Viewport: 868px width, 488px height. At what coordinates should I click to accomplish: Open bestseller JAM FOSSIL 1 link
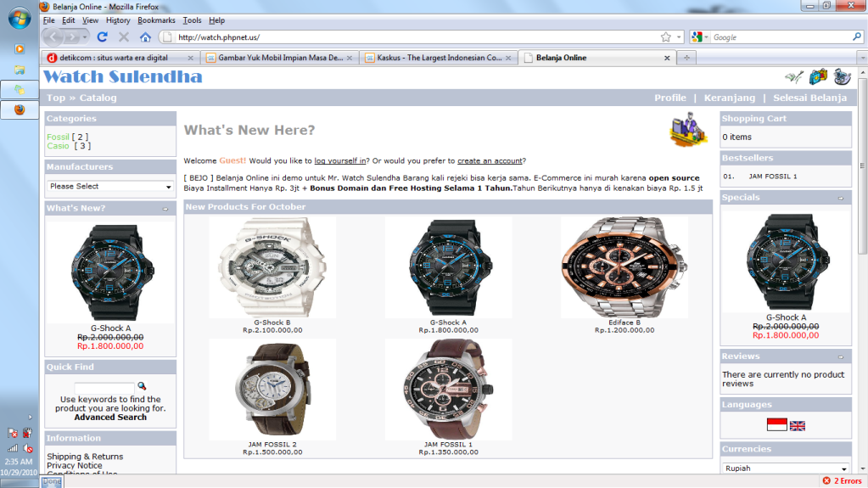point(773,177)
